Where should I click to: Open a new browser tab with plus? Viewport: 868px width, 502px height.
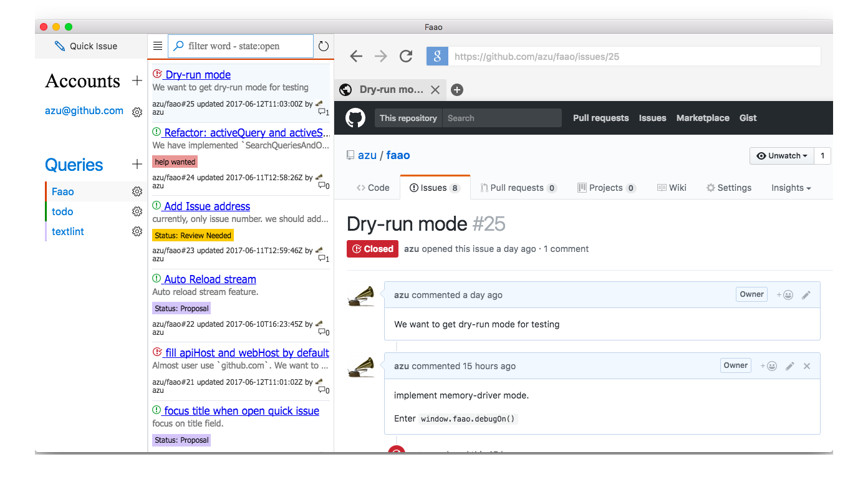click(457, 90)
